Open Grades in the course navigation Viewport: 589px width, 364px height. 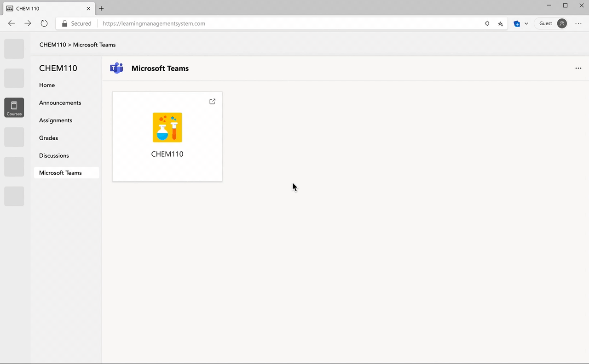(48, 138)
